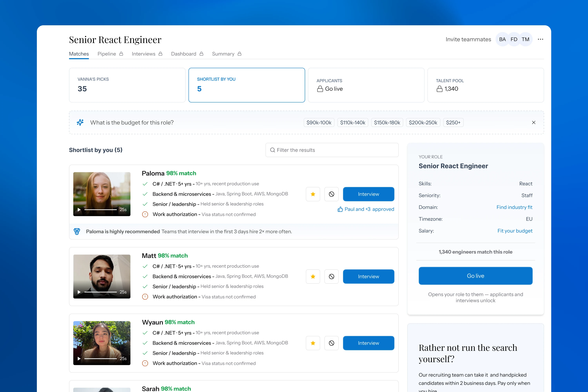This screenshot has width=588, height=392.
Task: Click the lock icon in the Talent Pool card
Action: pos(439,89)
